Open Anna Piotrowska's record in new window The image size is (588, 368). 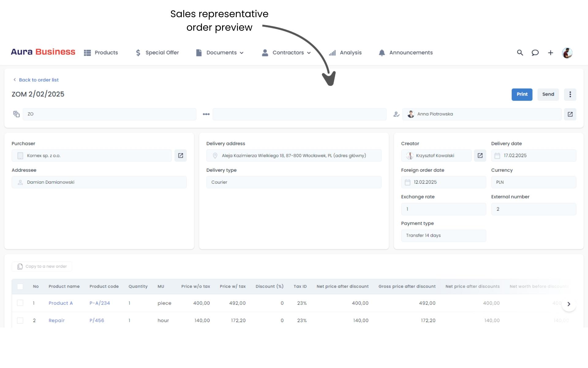pos(570,114)
